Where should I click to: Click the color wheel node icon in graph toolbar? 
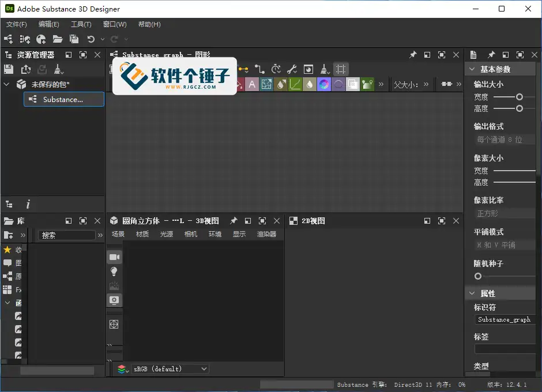coord(324,84)
